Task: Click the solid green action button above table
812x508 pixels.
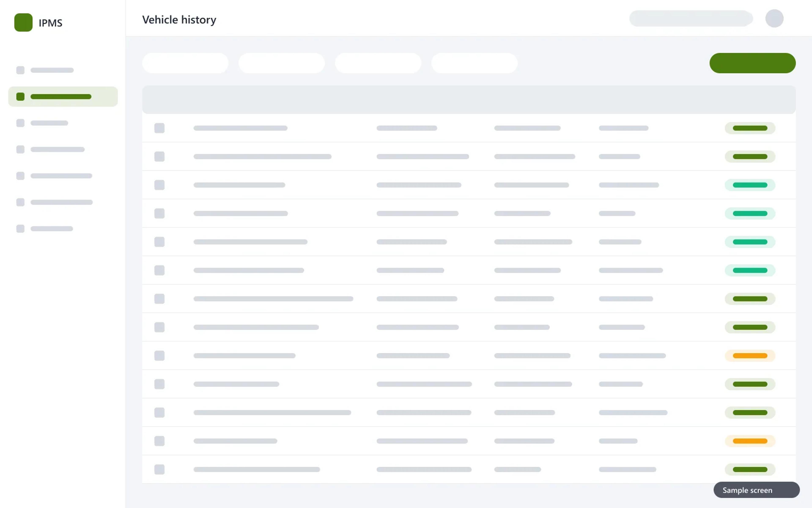Action: tap(752, 63)
